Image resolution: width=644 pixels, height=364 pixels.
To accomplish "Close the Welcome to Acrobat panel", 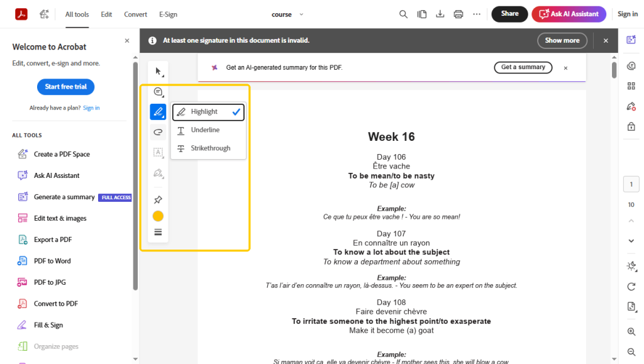I will pyautogui.click(x=127, y=41).
